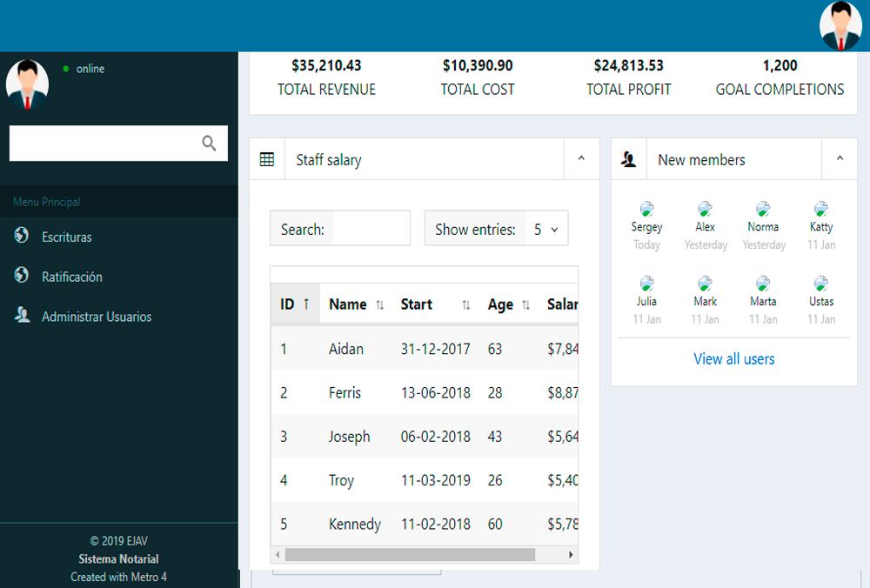This screenshot has height=588, width=870.
Task: Click the user avatar in top bar
Action: pos(840,25)
